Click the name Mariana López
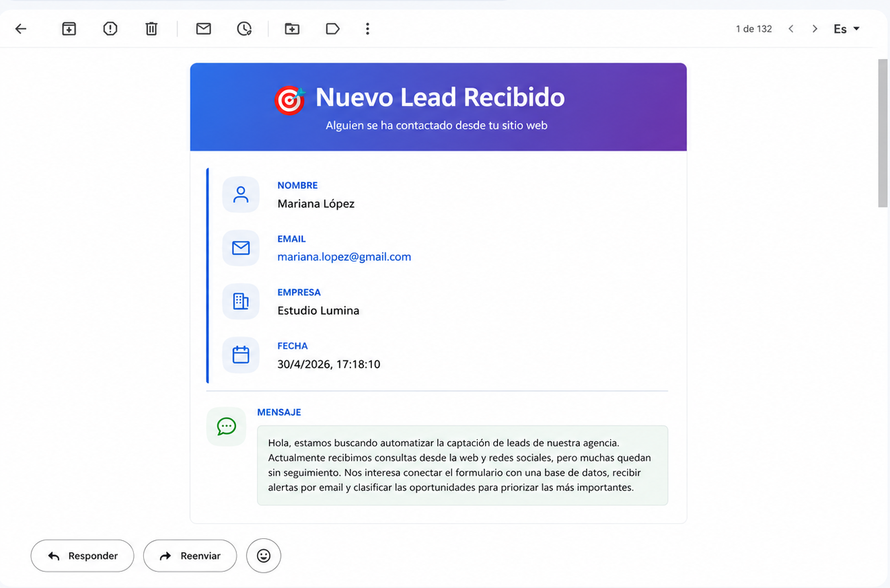The image size is (890, 588). tap(316, 204)
